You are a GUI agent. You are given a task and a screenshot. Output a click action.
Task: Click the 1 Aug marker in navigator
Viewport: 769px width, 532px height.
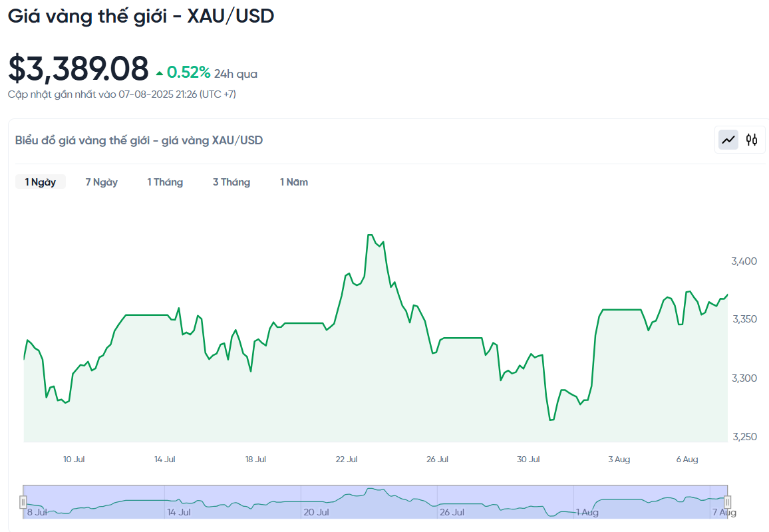point(587,513)
